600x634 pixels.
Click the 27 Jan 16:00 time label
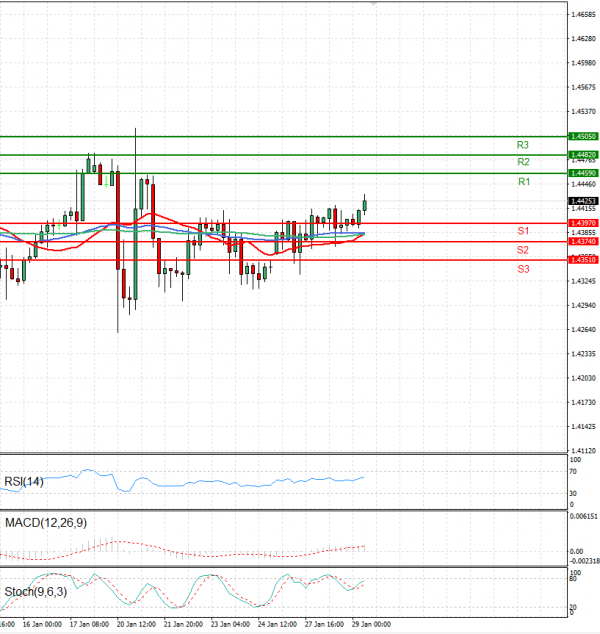tap(324, 624)
